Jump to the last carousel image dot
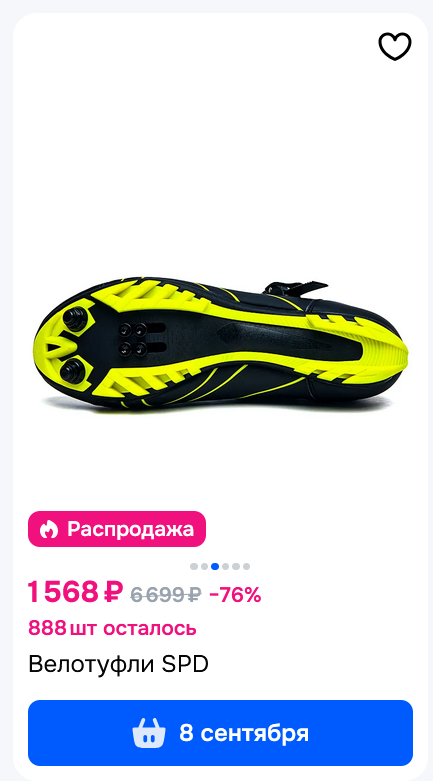 (x=246, y=566)
